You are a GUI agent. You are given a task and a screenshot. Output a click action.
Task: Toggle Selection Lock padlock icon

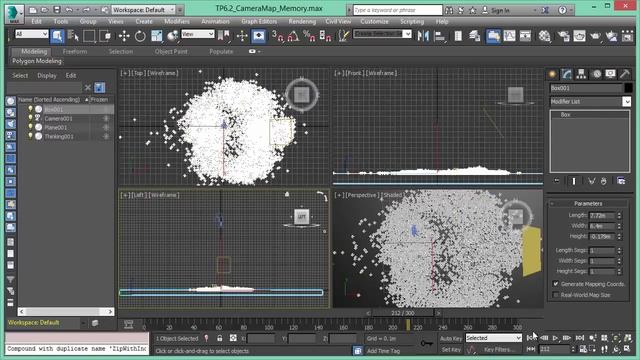point(220,338)
